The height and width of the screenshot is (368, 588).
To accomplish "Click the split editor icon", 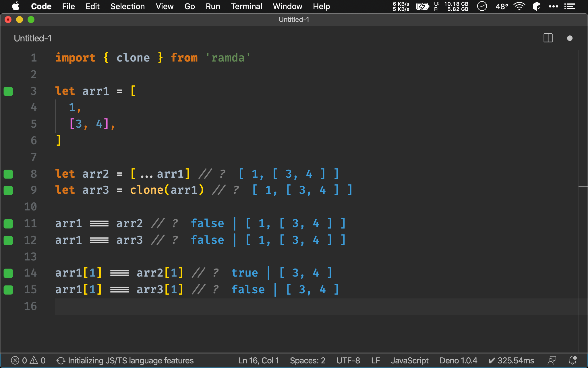I will (x=548, y=38).
